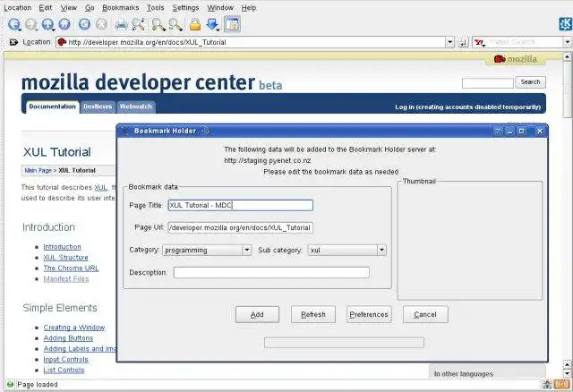Print the page with printer icon
The height and width of the screenshot is (392, 573).
(122, 24)
